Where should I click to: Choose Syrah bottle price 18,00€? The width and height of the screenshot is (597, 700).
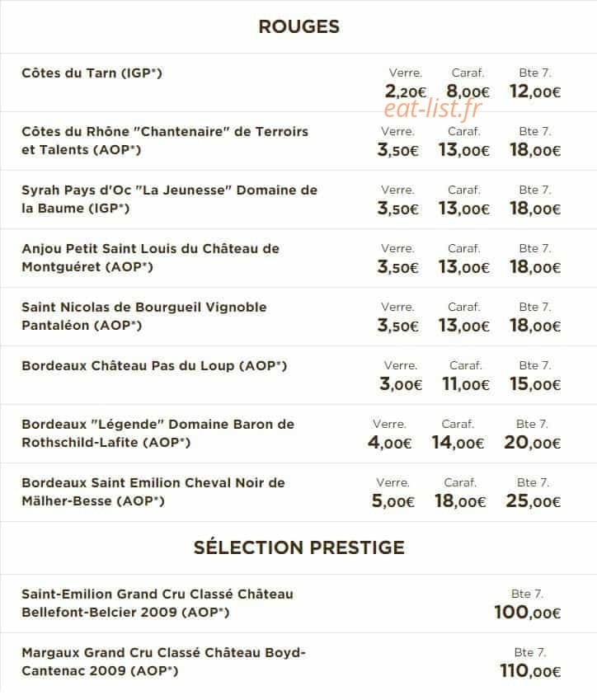[535, 209]
